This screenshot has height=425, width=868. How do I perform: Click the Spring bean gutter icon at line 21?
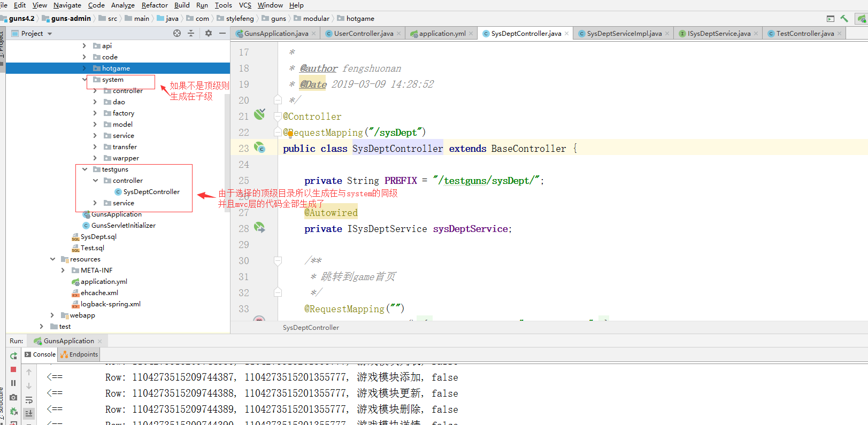pyautogui.click(x=259, y=114)
